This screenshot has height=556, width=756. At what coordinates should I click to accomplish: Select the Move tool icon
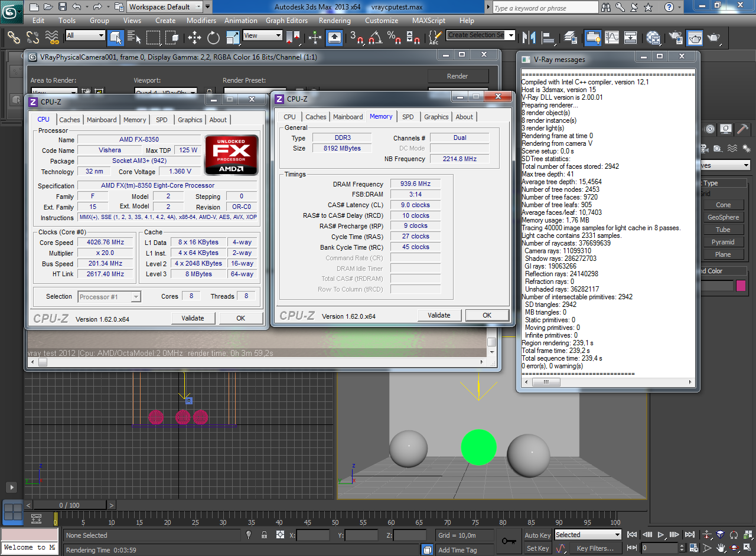tap(194, 37)
